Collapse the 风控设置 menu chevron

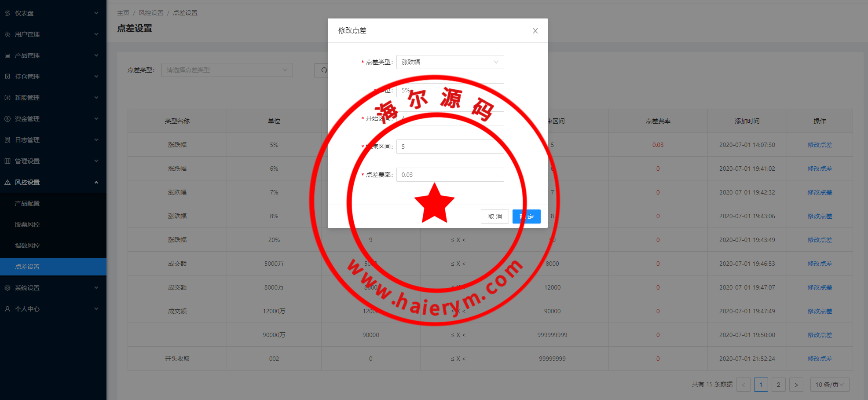[x=96, y=182]
